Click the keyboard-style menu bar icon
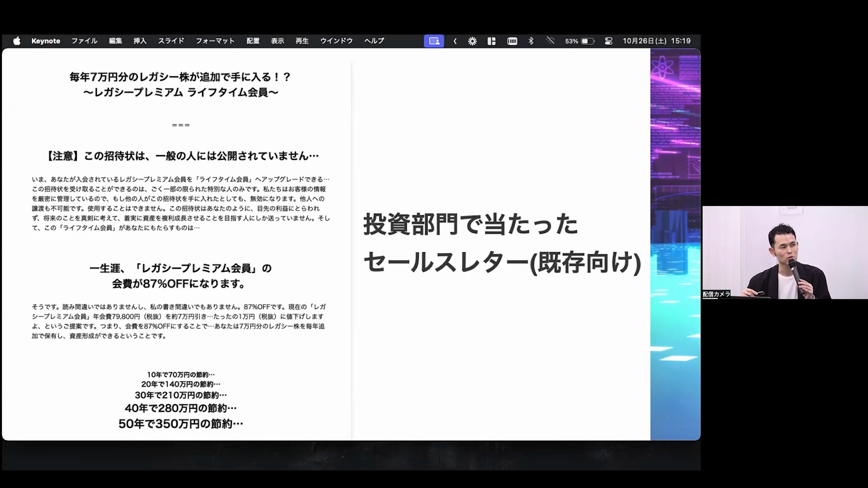868x488 pixels. click(x=512, y=41)
